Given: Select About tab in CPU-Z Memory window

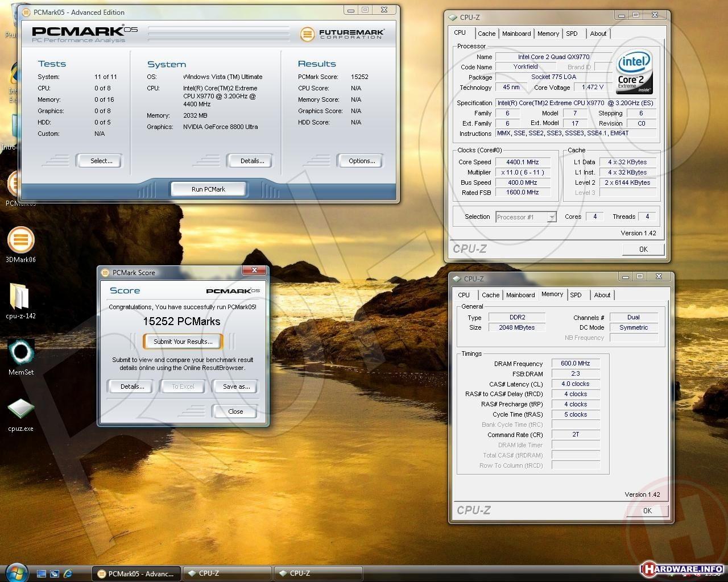Looking at the screenshot, I should pyautogui.click(x=602, y=295).
